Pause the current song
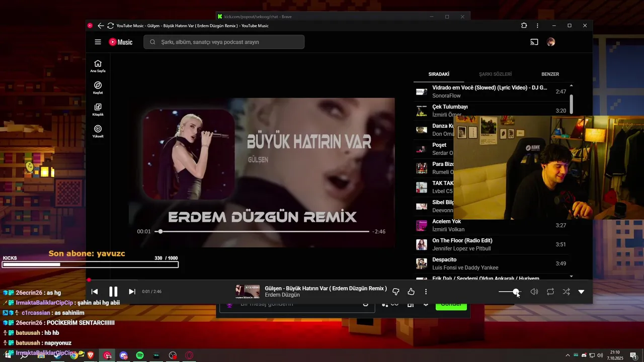 [113, 292]
